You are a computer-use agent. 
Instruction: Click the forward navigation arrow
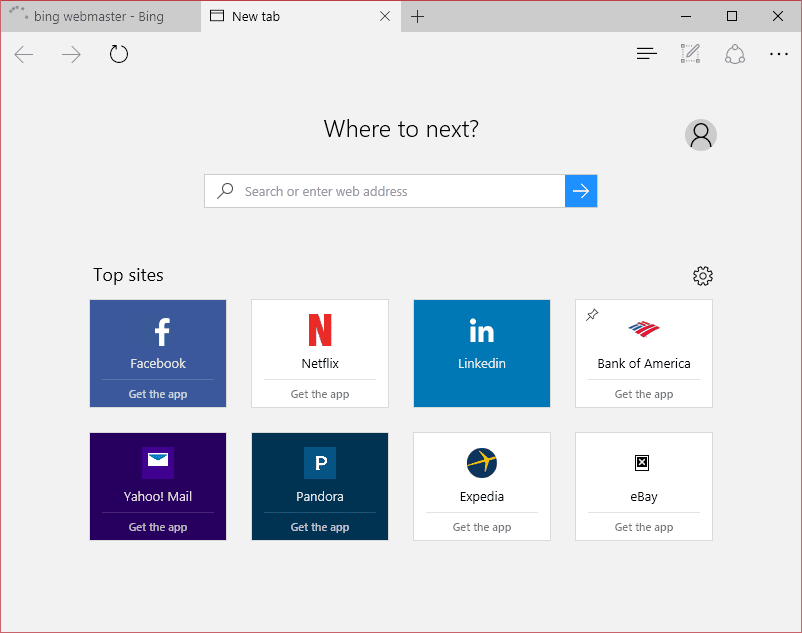pos(71,54)
